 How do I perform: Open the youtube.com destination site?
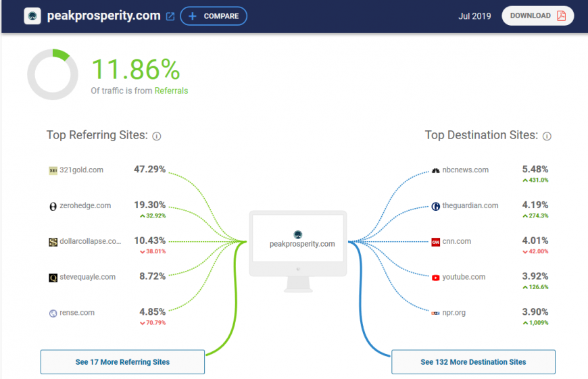464,277
